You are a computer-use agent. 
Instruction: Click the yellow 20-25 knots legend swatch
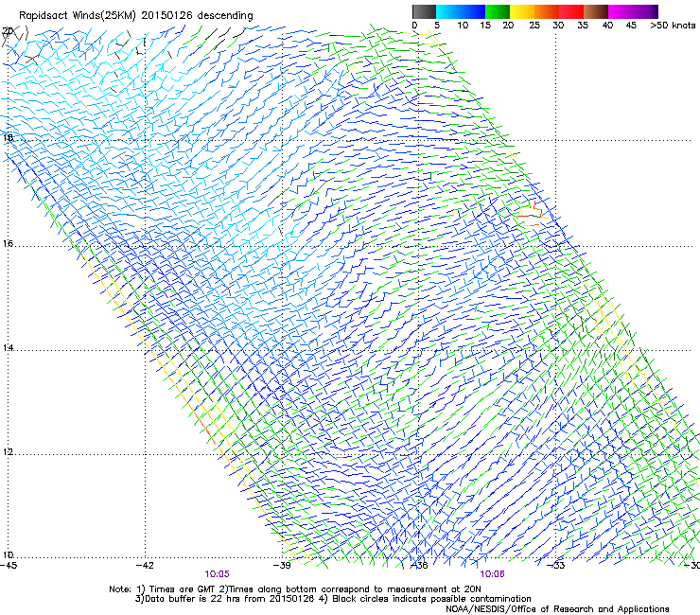(x=522, y=11)
